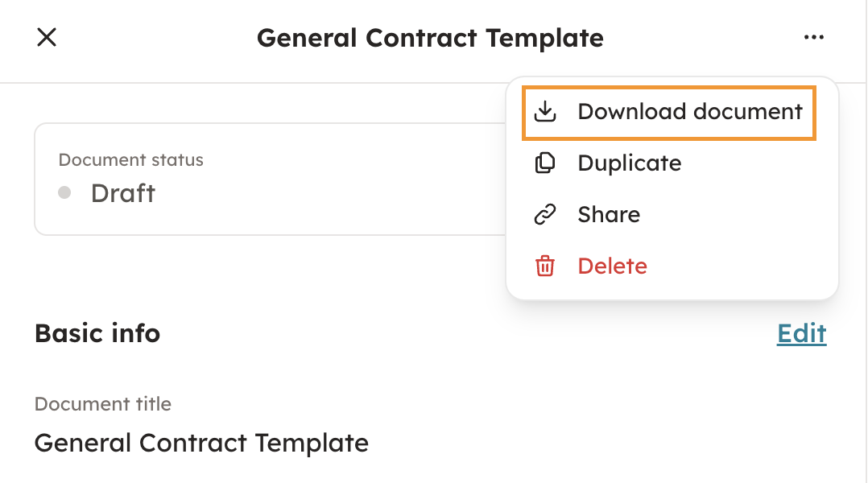Pick the "Share" menu option
The width and height of the screenshot is (868, 483).
[x=609, y=214]
